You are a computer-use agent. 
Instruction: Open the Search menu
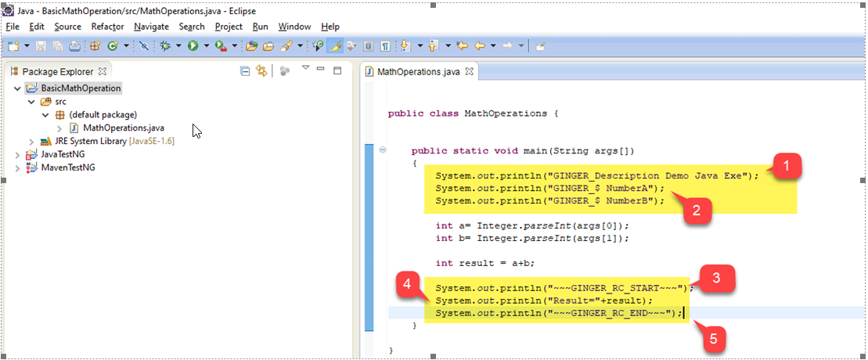(192, 27)
